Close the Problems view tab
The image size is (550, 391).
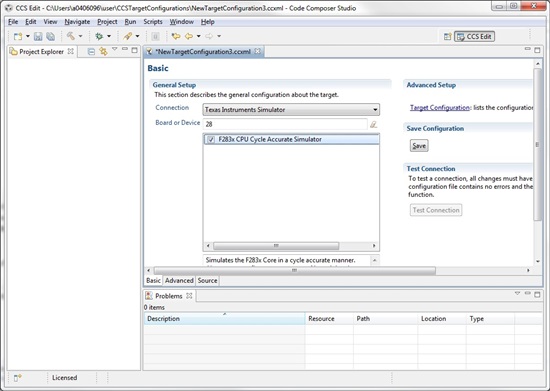coord(189,296)
